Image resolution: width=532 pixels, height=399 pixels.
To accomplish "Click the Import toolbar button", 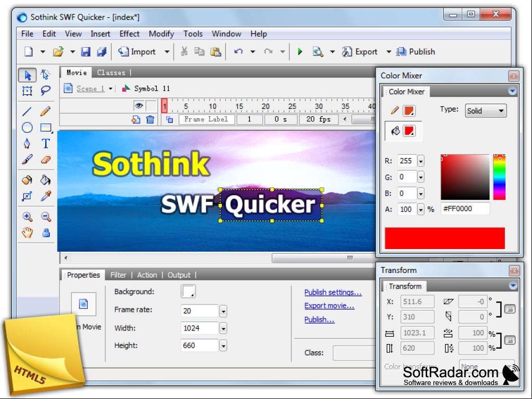I will (137, 51).
